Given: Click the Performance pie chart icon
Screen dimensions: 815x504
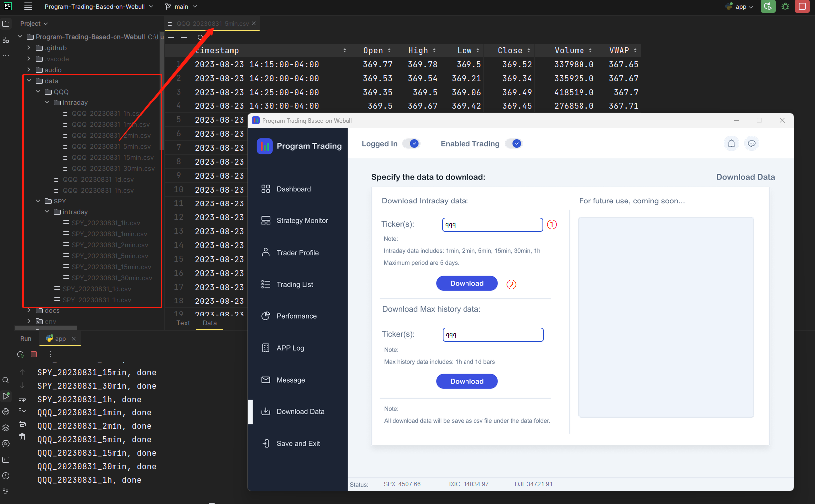Looking at the screenshot, I should (x=266, y=316).
